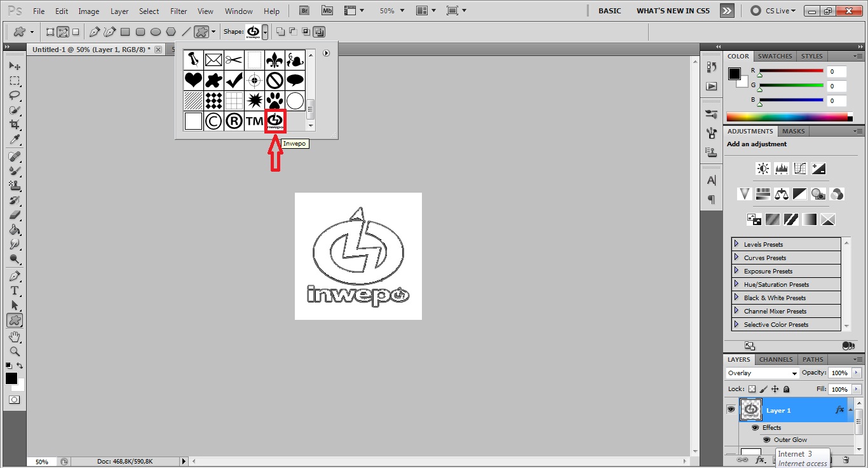Choose the Ellipse tool in options bar

(156, 32)
